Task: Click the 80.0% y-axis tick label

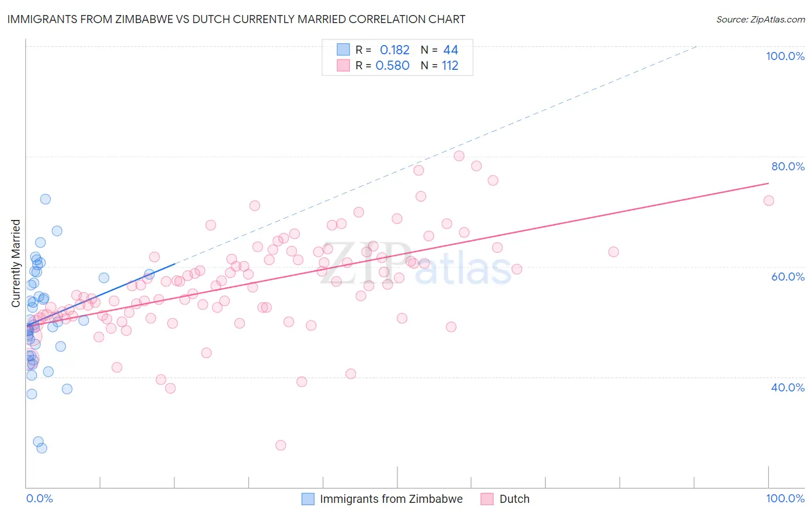Action: (788, 166)
